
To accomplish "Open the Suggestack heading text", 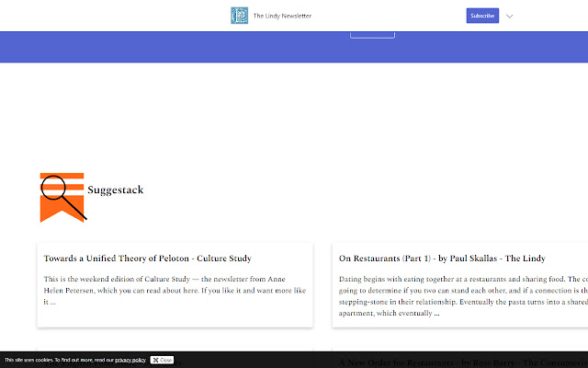I will point(116,190).
